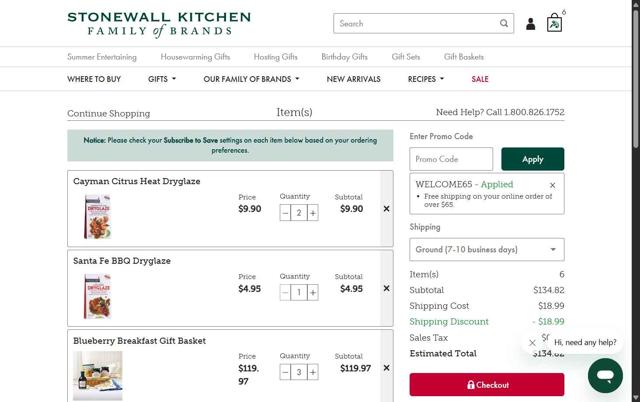Remove Santa Fe BBQ Dryglaze item
640x402 pixels.
(x=386, y=288)
